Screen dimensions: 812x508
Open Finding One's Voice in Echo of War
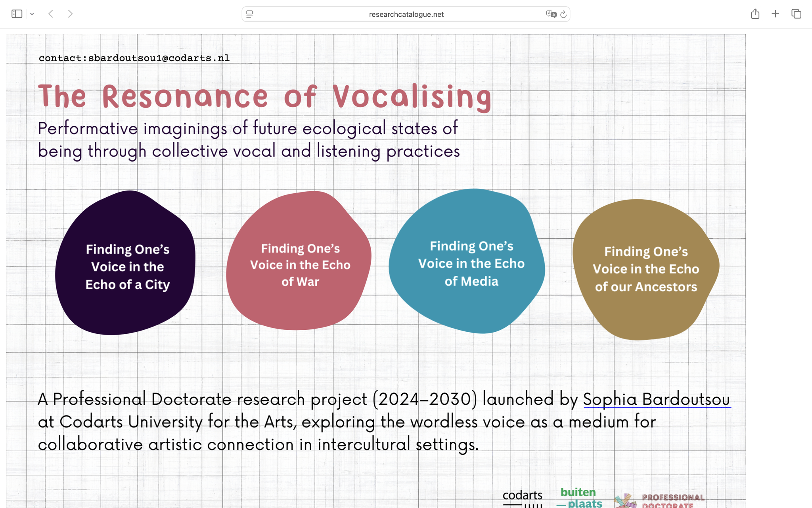[300, 265]
